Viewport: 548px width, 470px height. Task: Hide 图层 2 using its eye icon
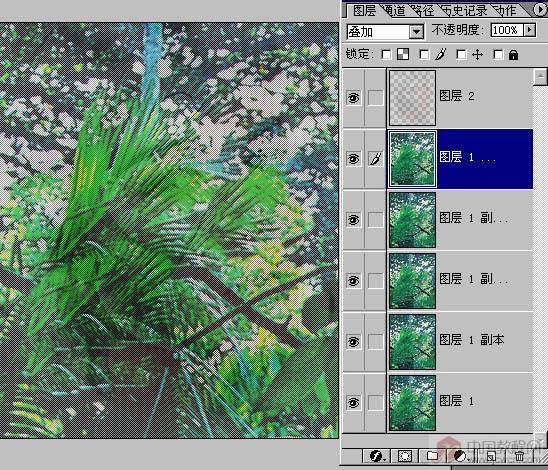pyautogui.click(x=353, y=97)
